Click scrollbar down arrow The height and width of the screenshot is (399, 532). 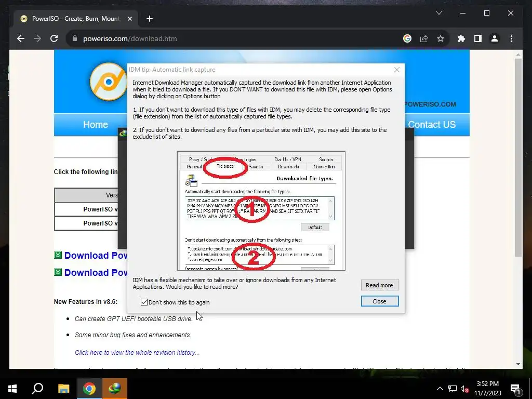click(x=518, y=364)
